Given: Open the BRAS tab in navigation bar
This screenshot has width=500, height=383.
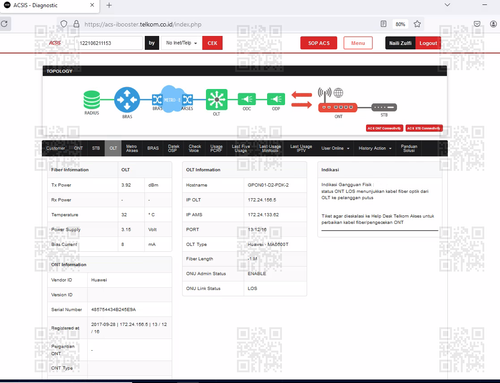Looking at the screenshot, I should 153,148.
